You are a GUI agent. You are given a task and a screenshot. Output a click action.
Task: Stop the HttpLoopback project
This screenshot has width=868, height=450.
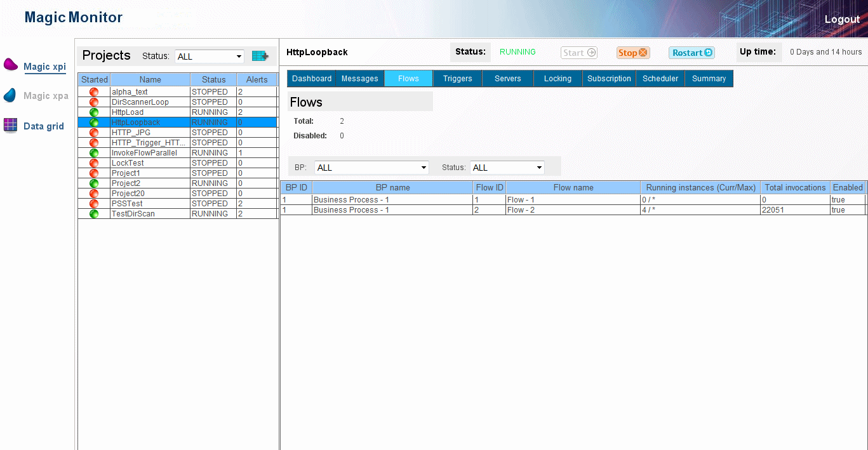point(633,53)
